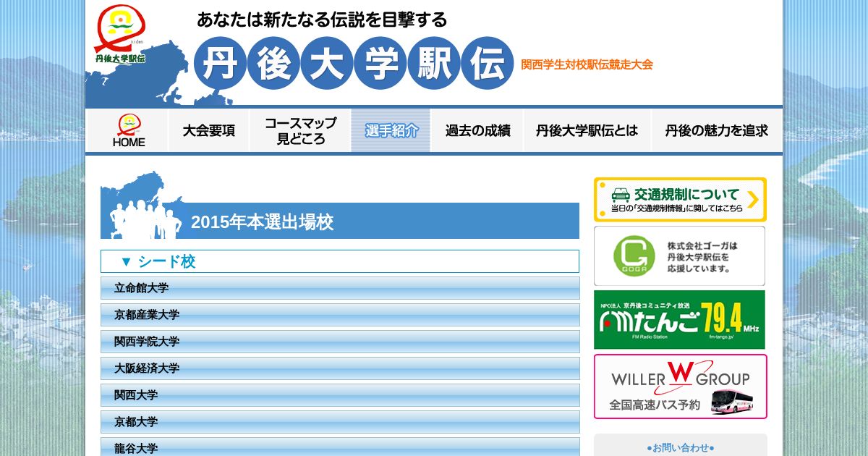Open the WILLER GROUP bus booking banner

[x=680, y=387]
